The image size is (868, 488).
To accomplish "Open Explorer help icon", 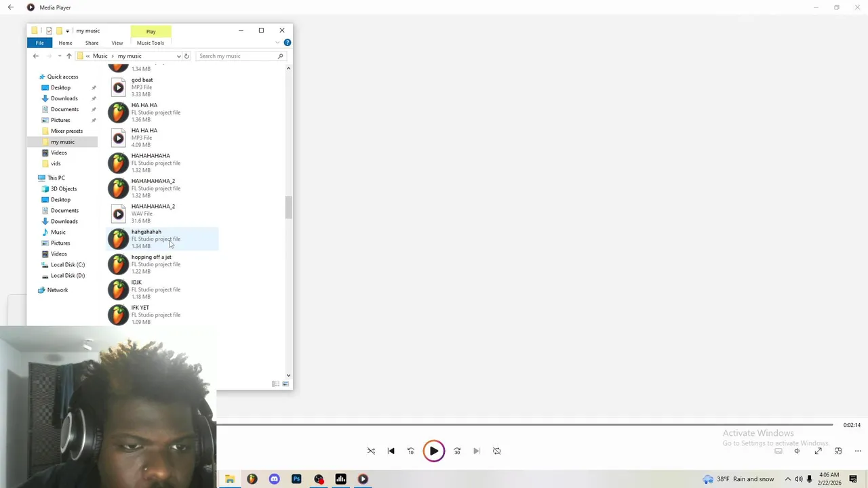I will (288, 43).
